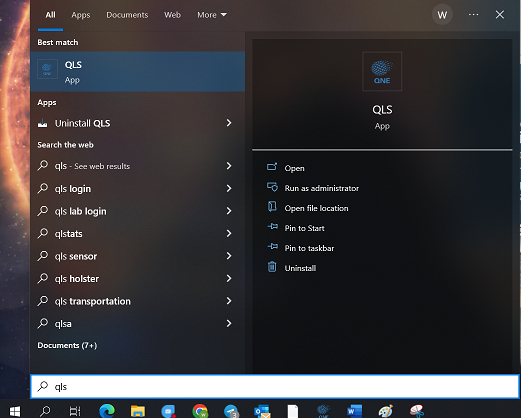Click the W user account avatar
Screen dimensions: 521x418
tap(442, 15)
